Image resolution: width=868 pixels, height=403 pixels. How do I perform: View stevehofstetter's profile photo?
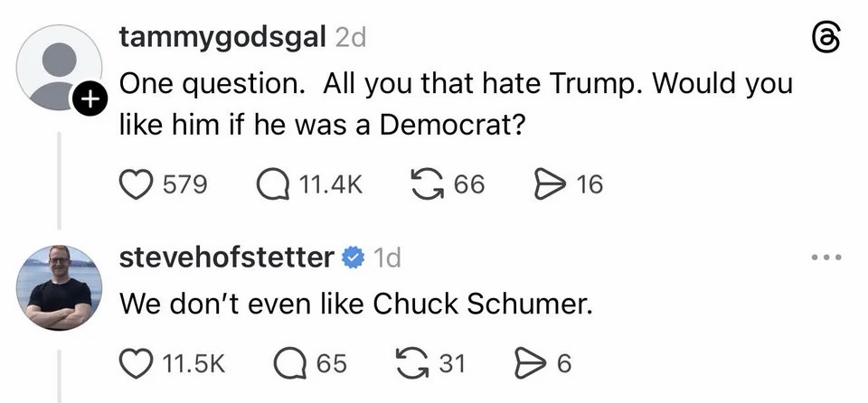pyautogui.click(x=59, y=287)
